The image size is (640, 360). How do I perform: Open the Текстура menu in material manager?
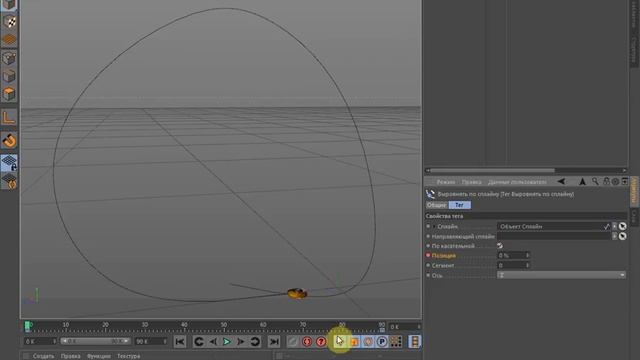pos(129,356)
